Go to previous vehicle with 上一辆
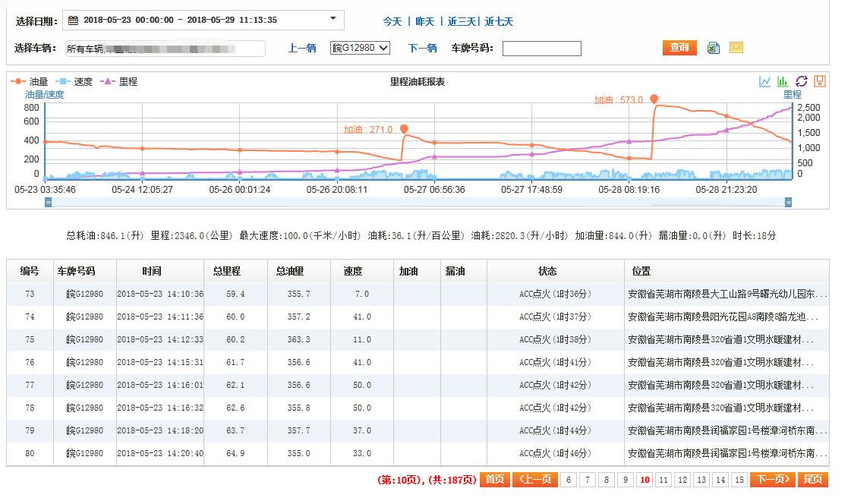Image resolution: width=851 pixels, height=504 pixels. pos(302,48)
